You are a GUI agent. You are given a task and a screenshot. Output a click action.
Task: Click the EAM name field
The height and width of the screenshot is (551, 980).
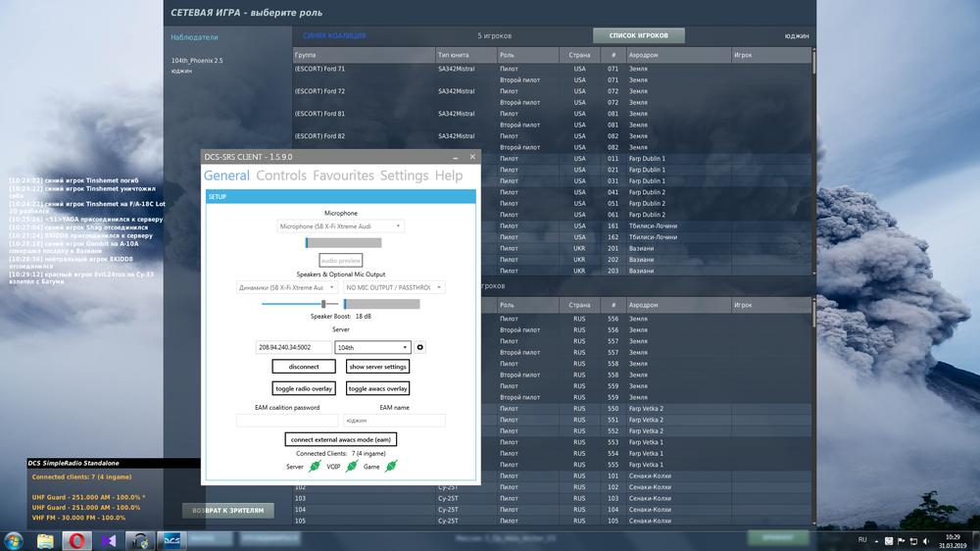[394, 421]
